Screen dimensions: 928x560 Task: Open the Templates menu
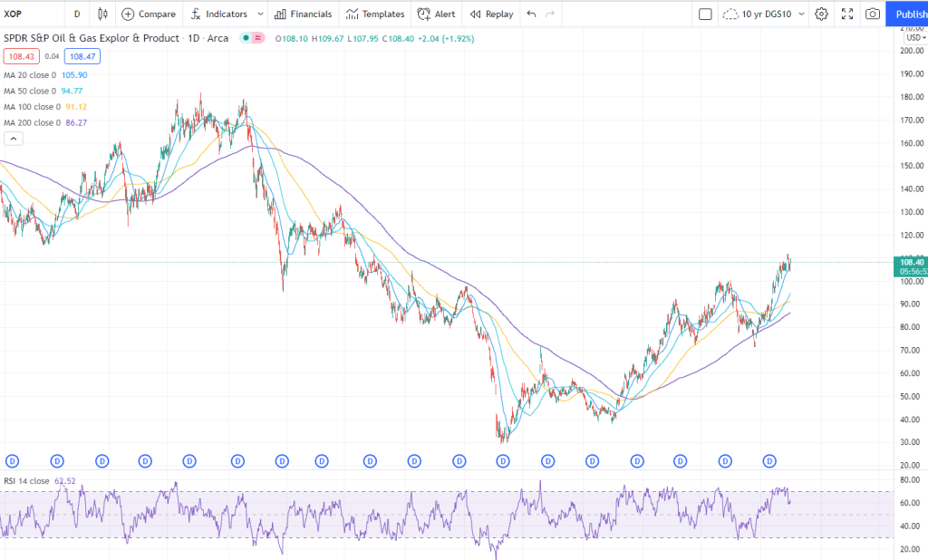pos(375,14)
